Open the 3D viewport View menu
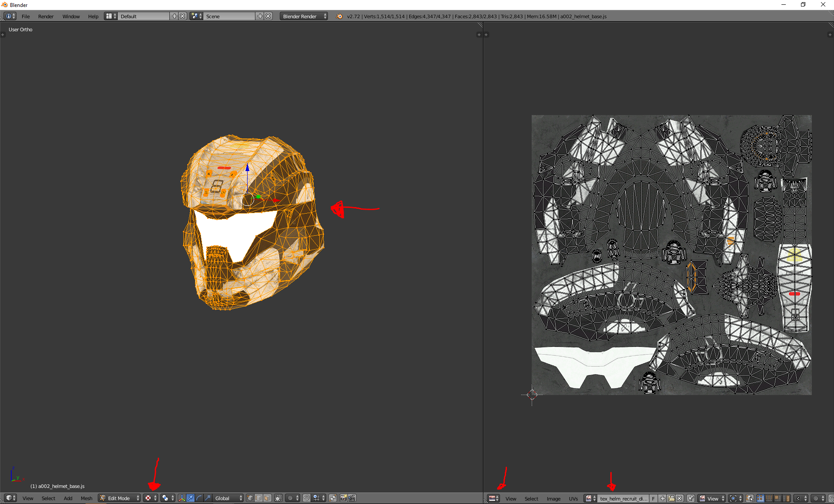 pos(28,498)
